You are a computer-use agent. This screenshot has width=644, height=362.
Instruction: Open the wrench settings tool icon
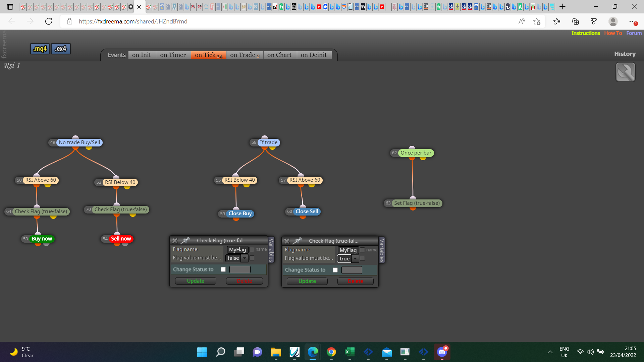(625, 72)
